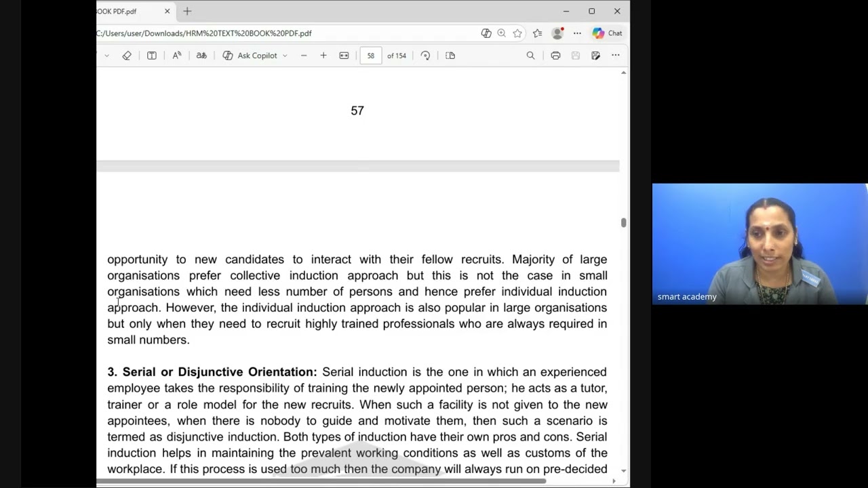Screen dimensions: 868x488
Task: Open Find in PDF search icon
Action: 530,56
